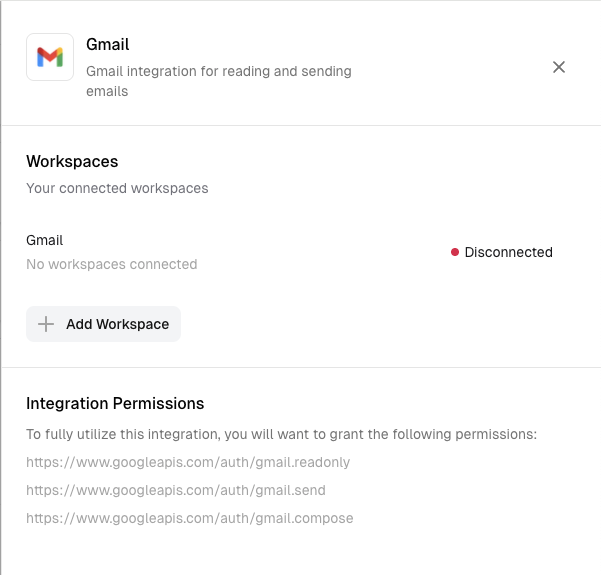Viewport: 601px width, 575px height.
Task: Open the gmail.readonly permission URL
Action: point(188,462)
